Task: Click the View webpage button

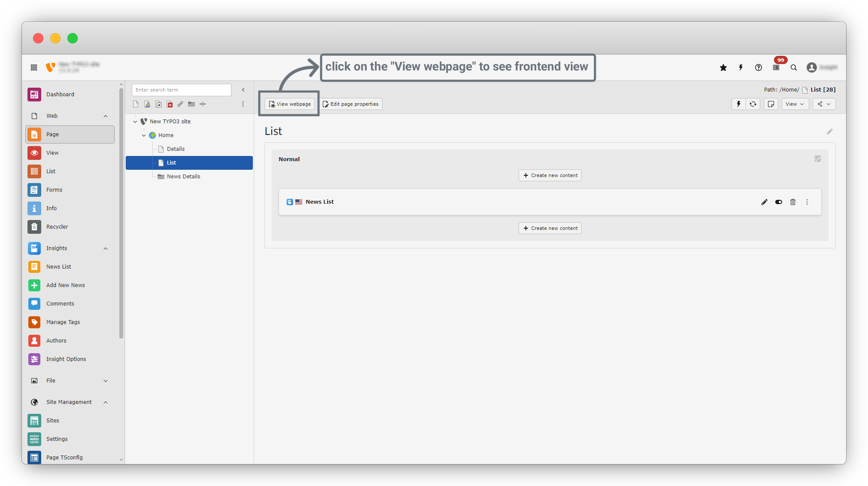Action: point(290,104)
